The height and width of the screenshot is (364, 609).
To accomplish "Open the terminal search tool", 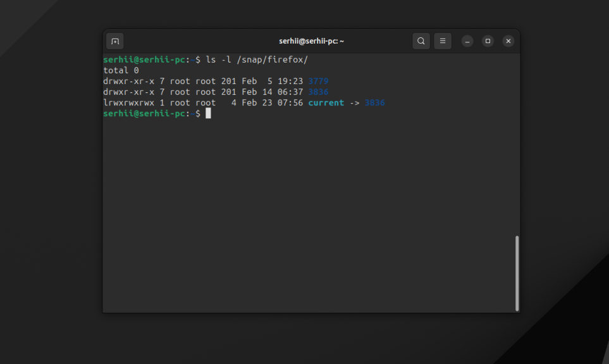I will (421, 41).
